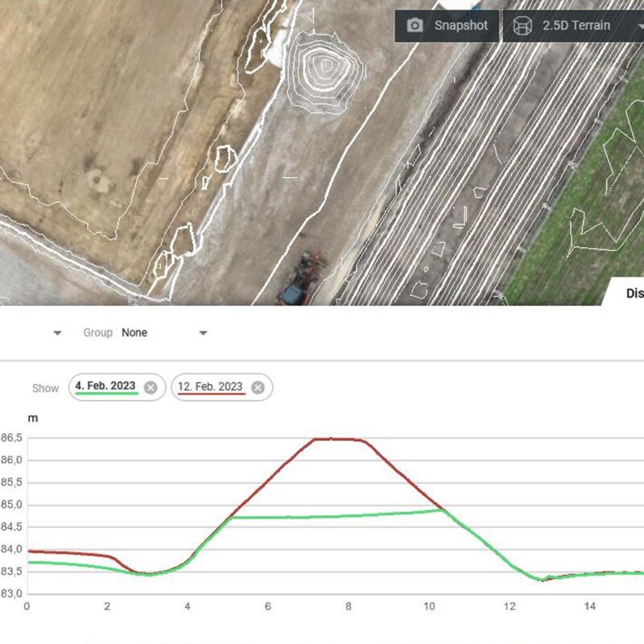Click the Group label text
The image size is (644, 644).
point(97,332)
